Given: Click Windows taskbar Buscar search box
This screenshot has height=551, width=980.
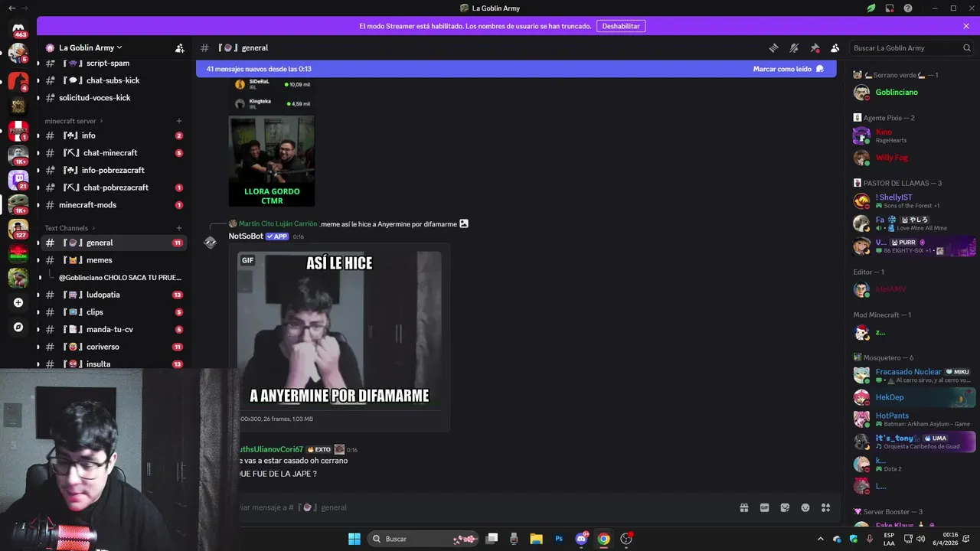Looking at the screenshot, I should [423, 539].
